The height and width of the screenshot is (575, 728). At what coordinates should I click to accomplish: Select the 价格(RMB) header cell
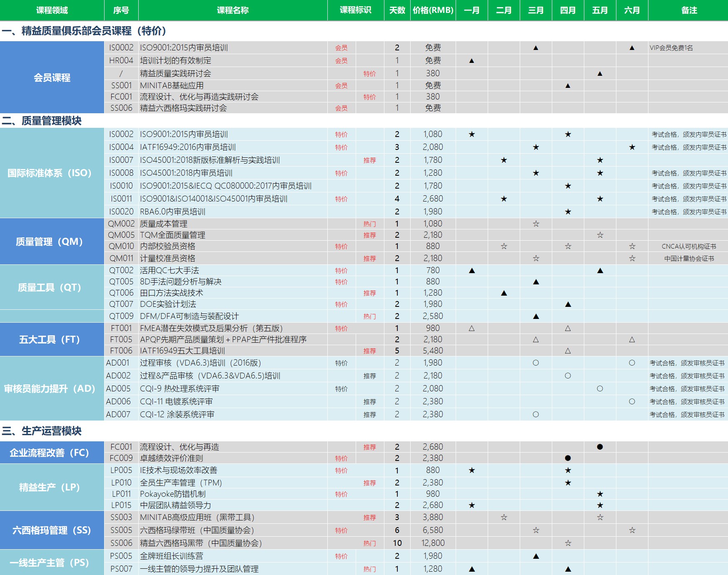[433, 10]
